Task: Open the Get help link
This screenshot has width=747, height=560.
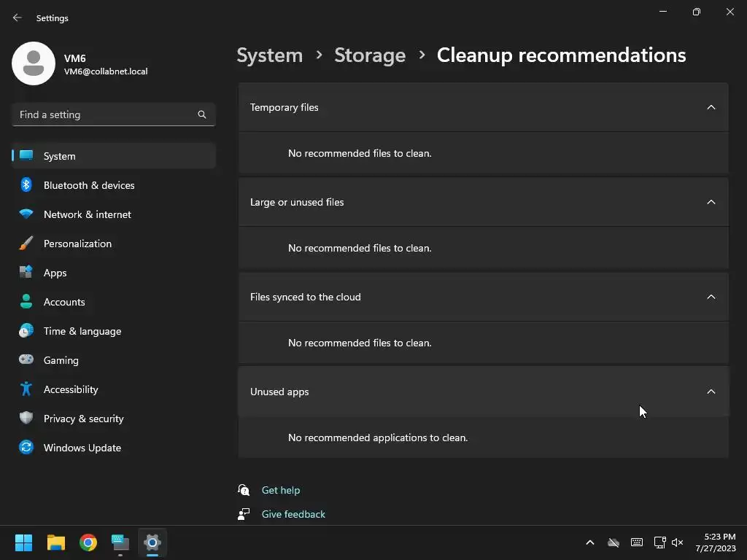Action: pos(281,490)
